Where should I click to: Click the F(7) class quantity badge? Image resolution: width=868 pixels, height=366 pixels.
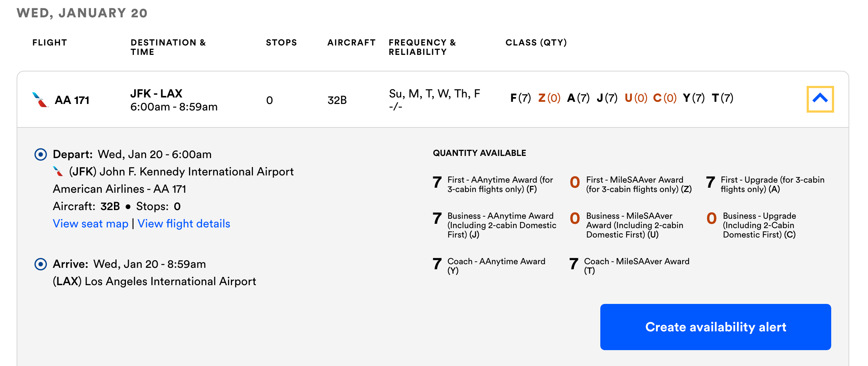[521, 98]
